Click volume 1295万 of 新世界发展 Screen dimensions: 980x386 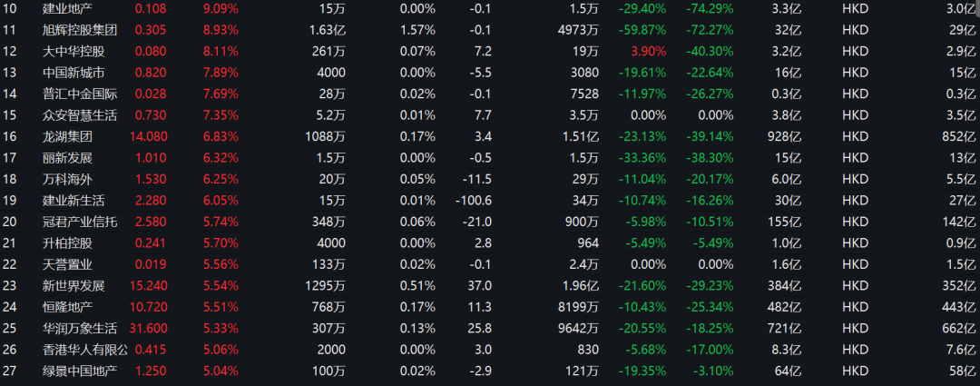pyautogui.click(x=326, y=285)
